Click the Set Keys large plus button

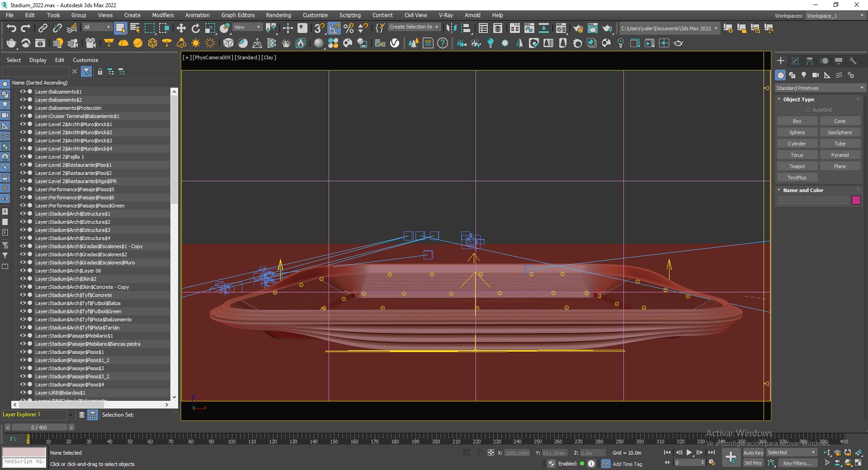(731, 457)
